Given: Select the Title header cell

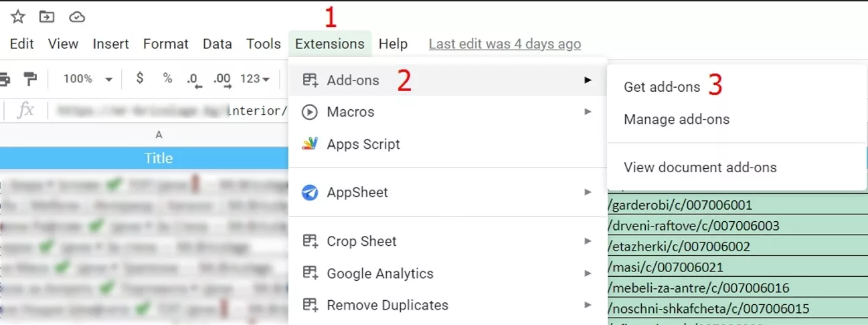Looking at the screenshot, I should pos(159,158).
